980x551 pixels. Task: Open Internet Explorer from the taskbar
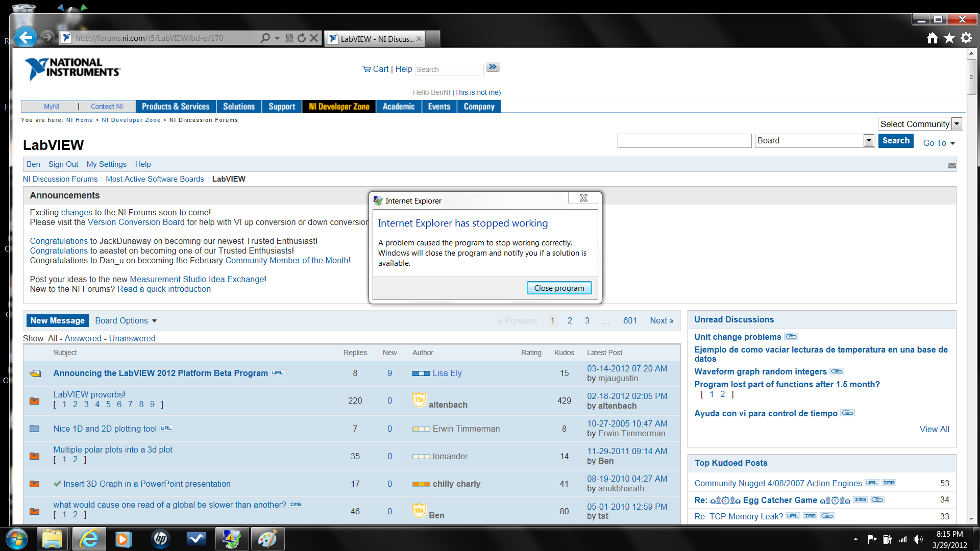click(89, 539)
